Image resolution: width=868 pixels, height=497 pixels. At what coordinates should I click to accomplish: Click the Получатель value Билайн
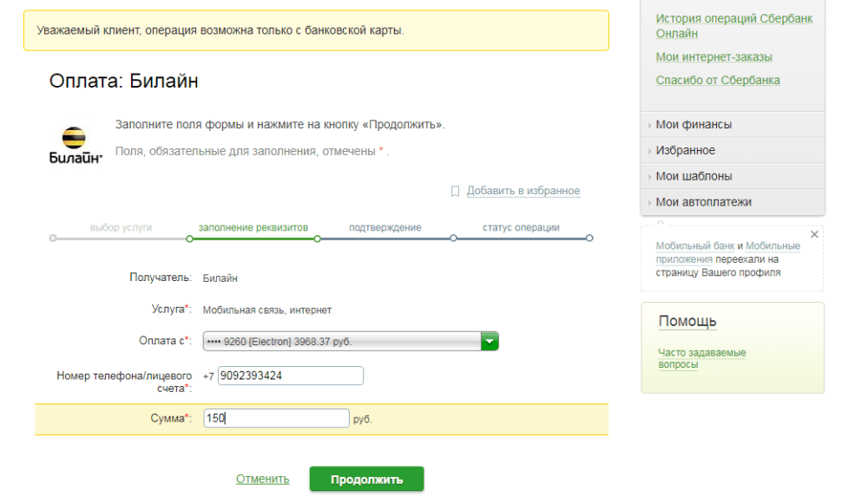point(220,278)
